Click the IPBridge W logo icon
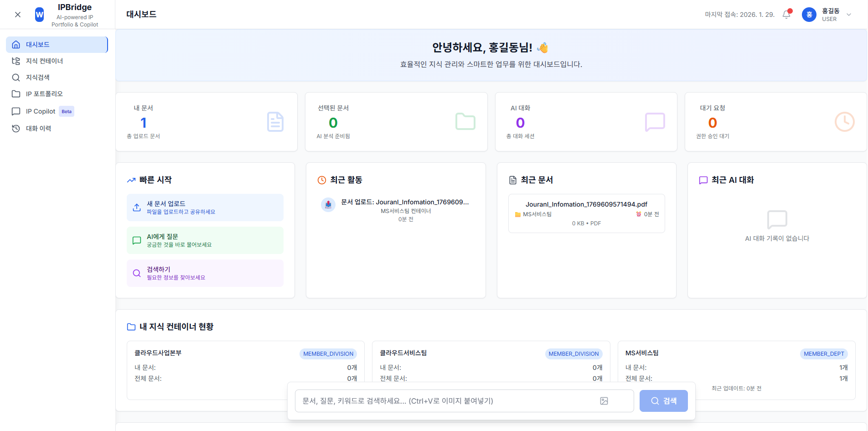868x431 pixels. click(40, 15)
